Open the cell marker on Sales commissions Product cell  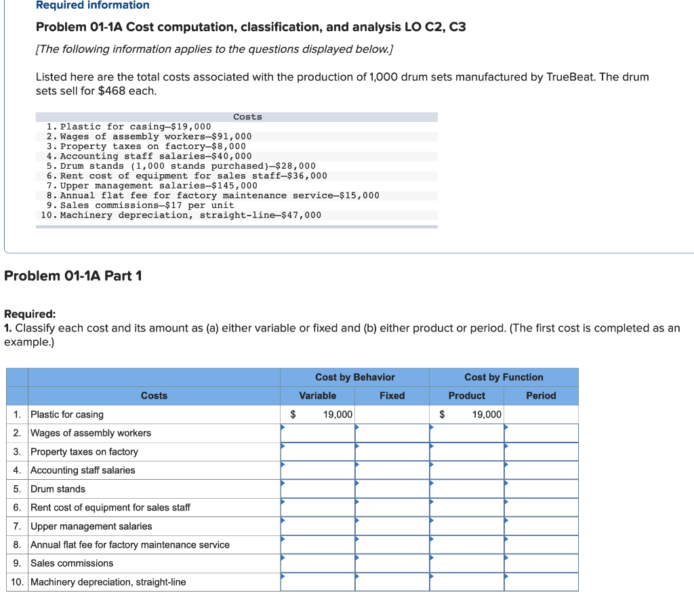(432, 559)
